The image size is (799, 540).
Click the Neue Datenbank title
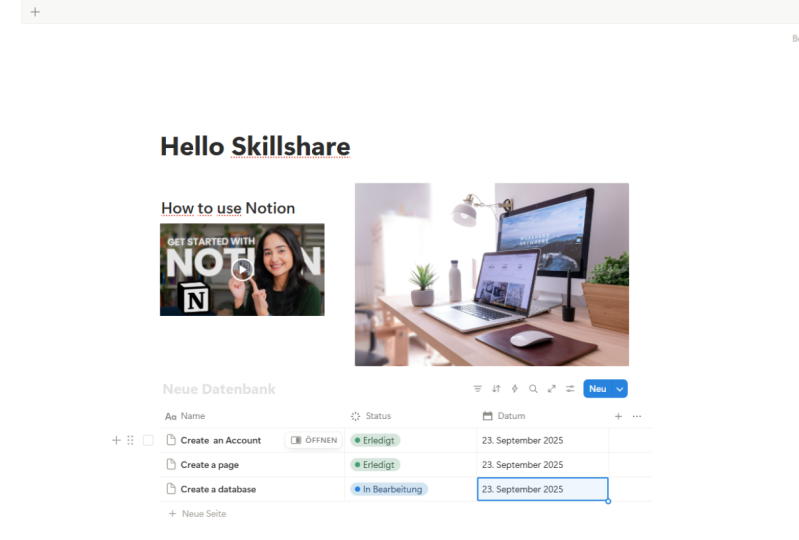[x=219, y=389]
